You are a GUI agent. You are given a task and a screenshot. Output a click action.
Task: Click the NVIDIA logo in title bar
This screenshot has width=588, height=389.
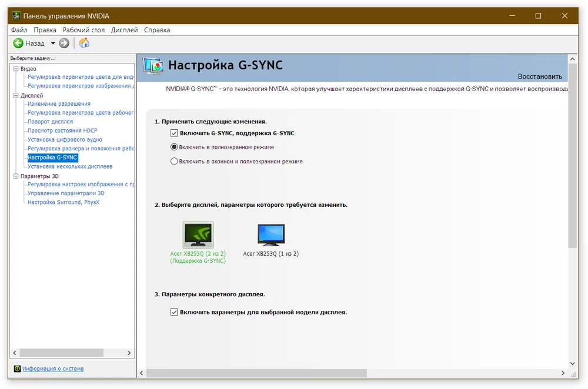click(16, 16)
